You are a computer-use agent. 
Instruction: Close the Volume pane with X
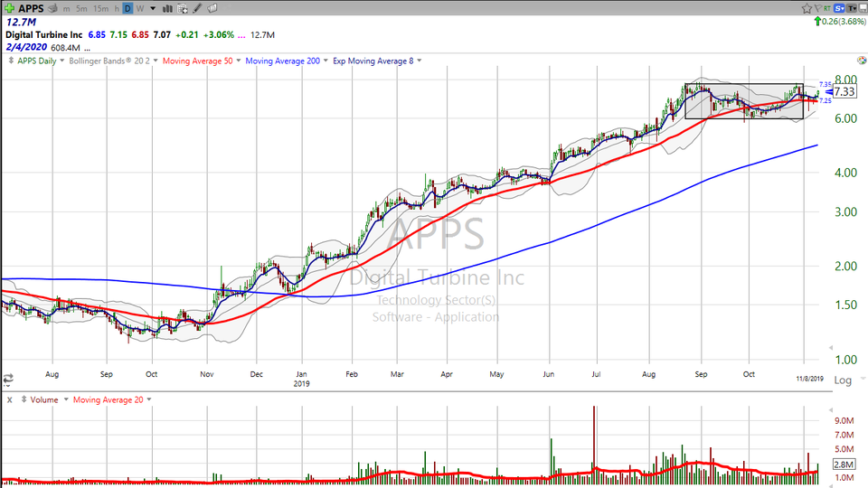[9, 399]
